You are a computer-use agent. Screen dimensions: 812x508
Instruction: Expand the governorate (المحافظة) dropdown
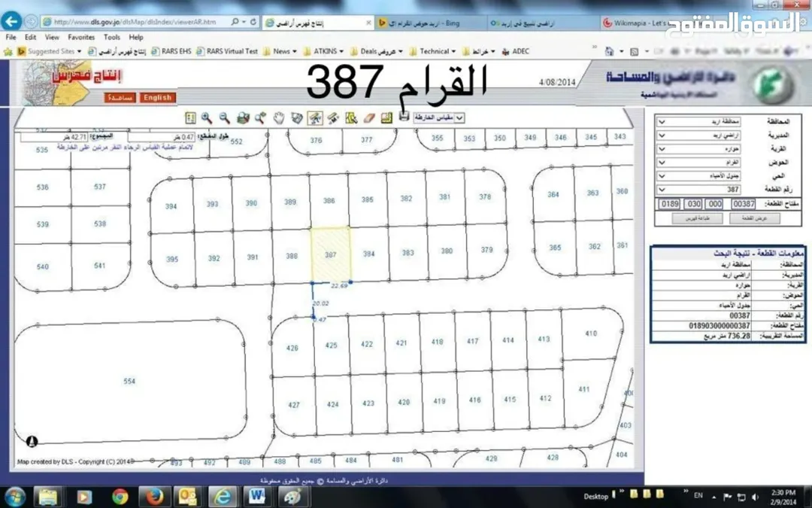point(698,122)
